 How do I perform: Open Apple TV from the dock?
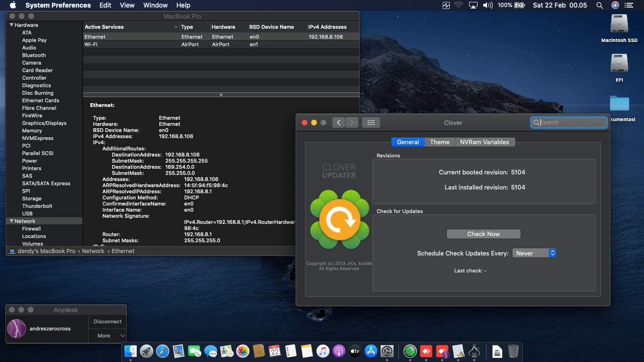(355, 351)
